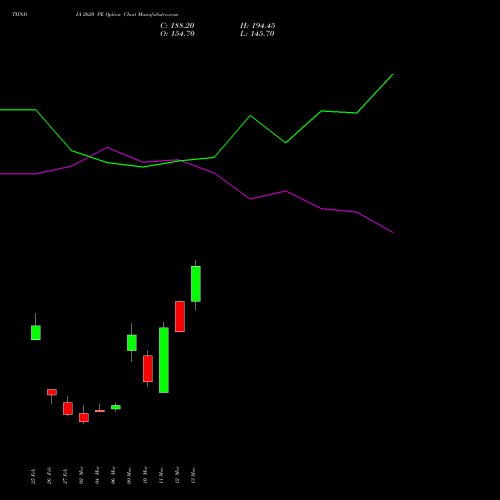Click the 11 Mar date axis label
Screen dimensions: 500x500
pos(161,476)
